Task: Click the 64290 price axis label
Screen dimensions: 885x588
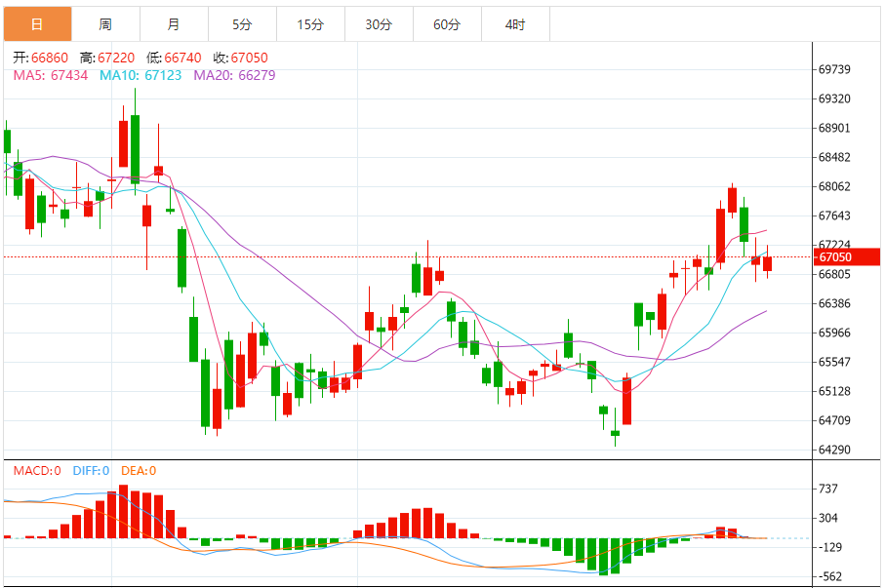Action: (x=834, y=450)
